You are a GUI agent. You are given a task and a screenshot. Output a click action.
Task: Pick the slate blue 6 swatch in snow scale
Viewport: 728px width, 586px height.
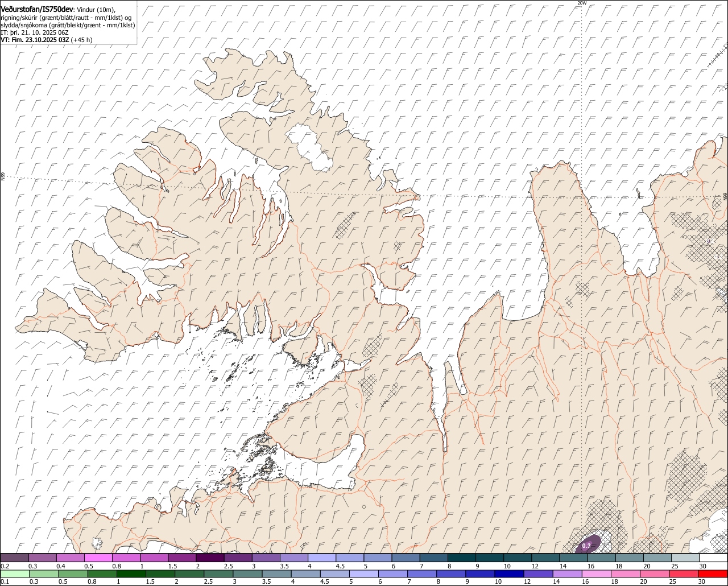(406, 558)
